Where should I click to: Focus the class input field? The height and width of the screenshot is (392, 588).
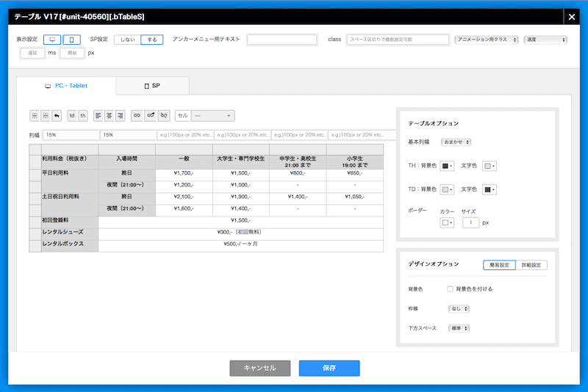click(398, 40)
